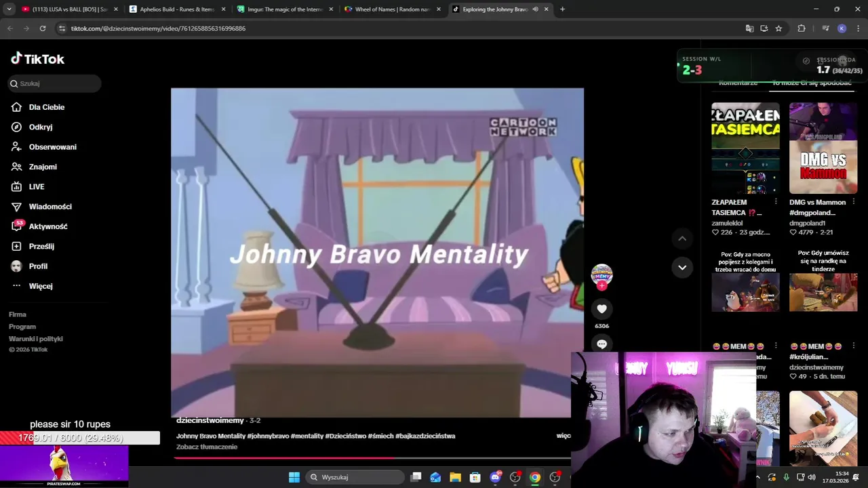Image resolution: width=868 pixels, height=488 pixels.
Task: Open a new browser tab
Action: (562, 9)
